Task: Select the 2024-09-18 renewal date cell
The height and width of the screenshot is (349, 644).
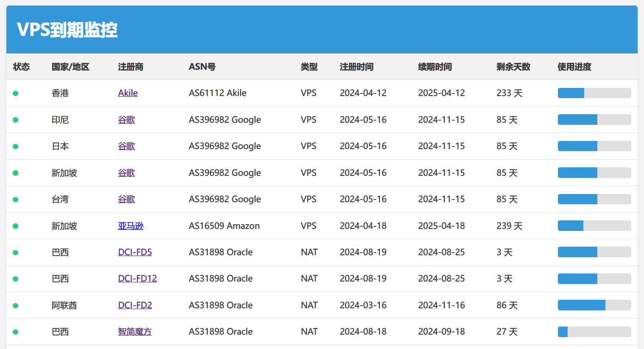Action: click(442, 332)
